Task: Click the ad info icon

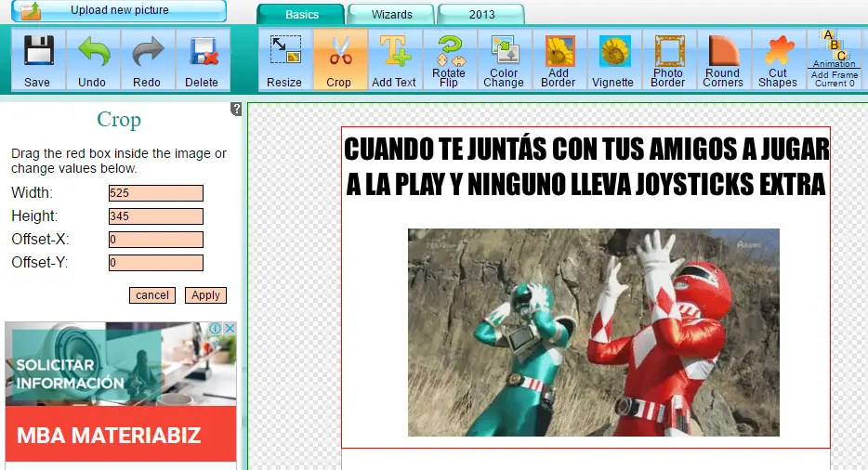Action: pos(216,328)
